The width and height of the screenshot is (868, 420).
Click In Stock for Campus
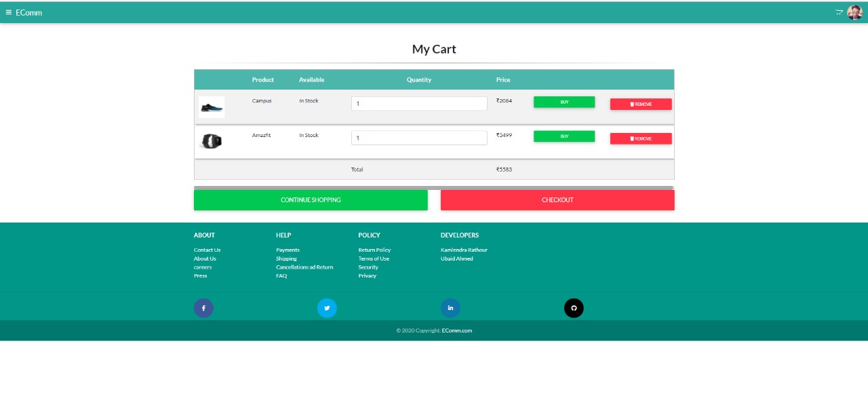coord(309,101)
